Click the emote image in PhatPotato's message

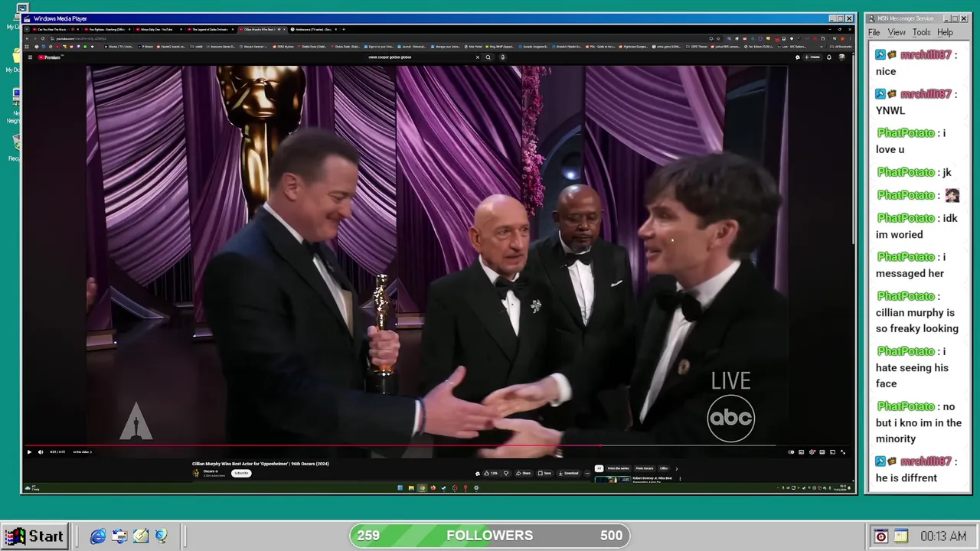(952, 195)
